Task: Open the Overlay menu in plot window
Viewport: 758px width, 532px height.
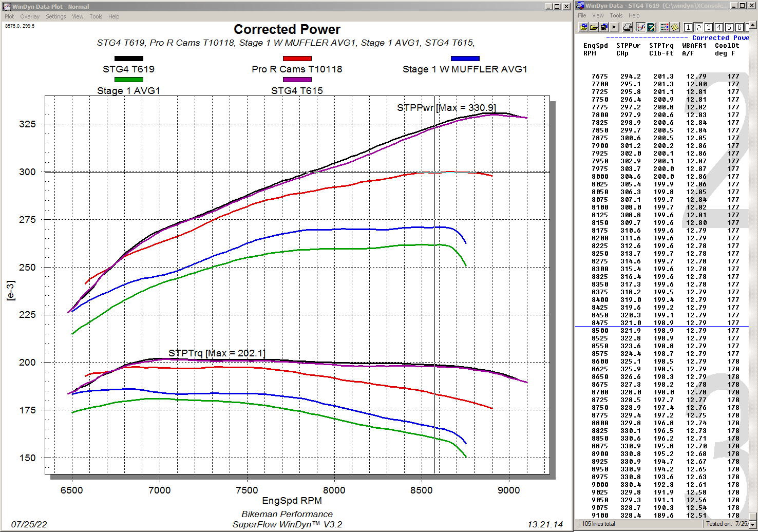Action: pos(30,16)
